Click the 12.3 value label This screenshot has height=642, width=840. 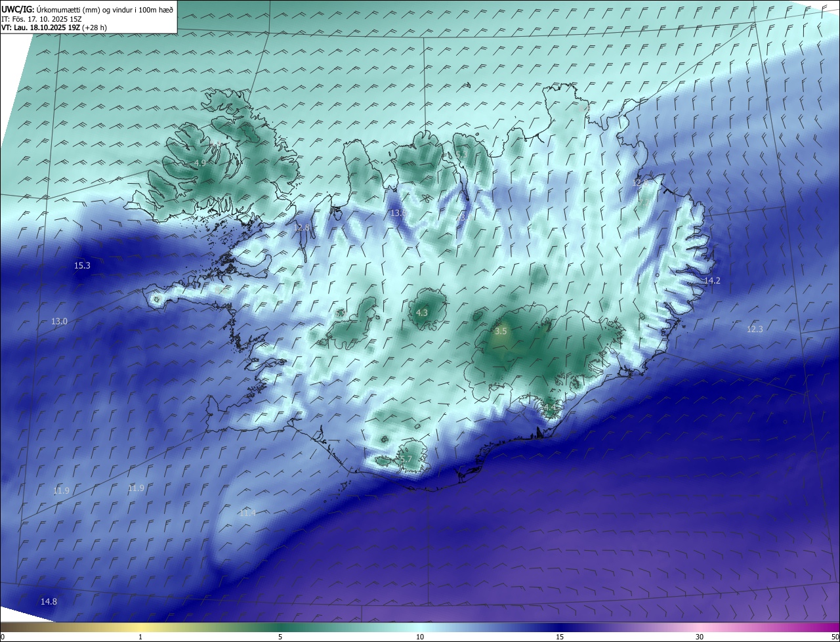755,330
